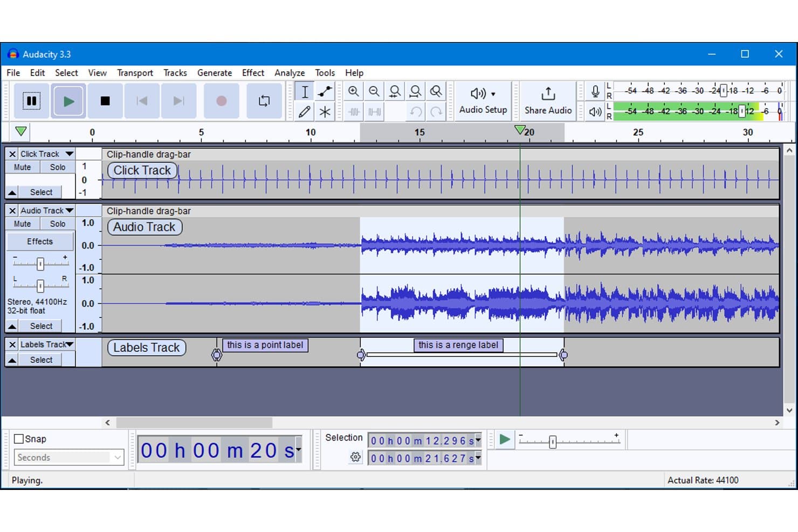Click the Audio Track gain slider
The width and height of the screenshot is (798, 532).
40,264
